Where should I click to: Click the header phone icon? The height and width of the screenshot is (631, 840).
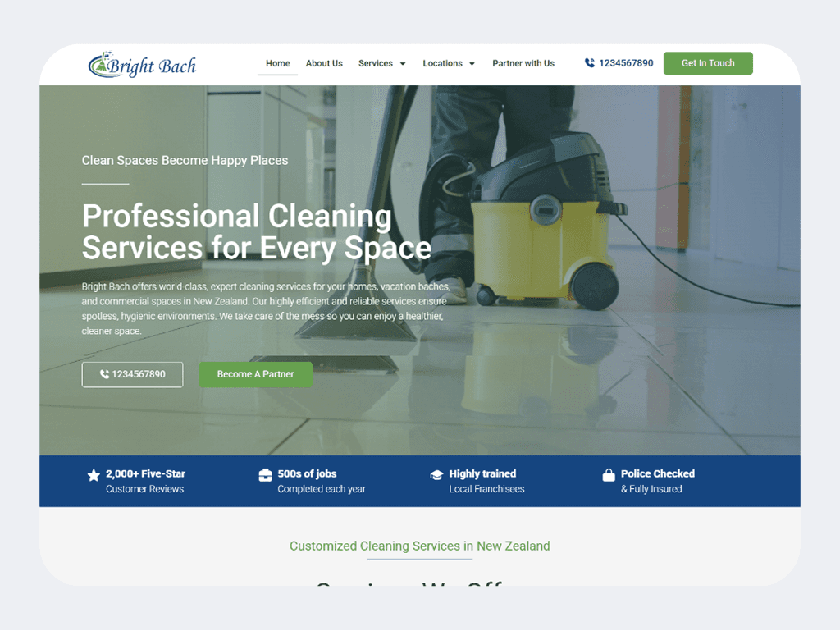pos(589,62)
